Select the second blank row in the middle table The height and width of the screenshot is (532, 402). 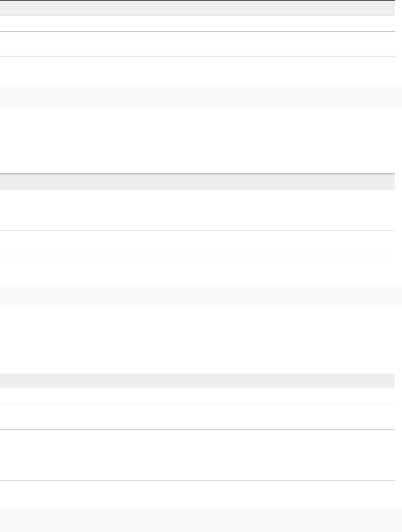click(198, 218)
